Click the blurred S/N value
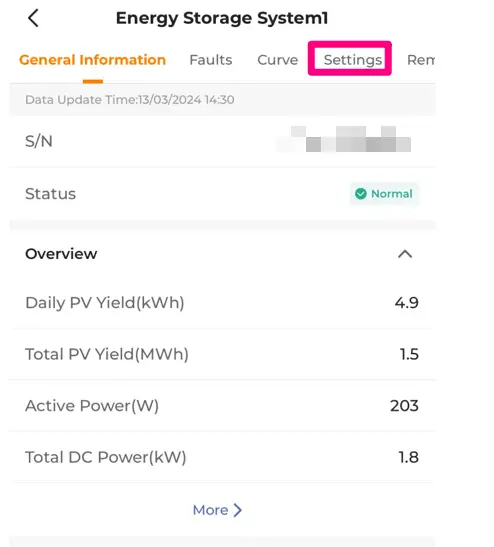This screenshot has height=547, width=494. [x=344, y=139]
